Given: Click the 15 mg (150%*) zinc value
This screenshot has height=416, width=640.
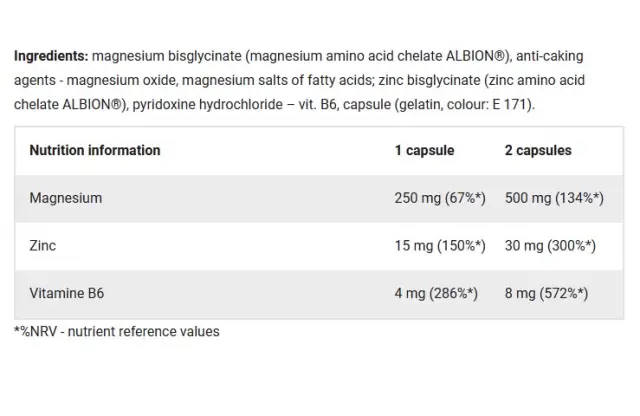Looking at the screenshot, I should (x=440, y=246).
